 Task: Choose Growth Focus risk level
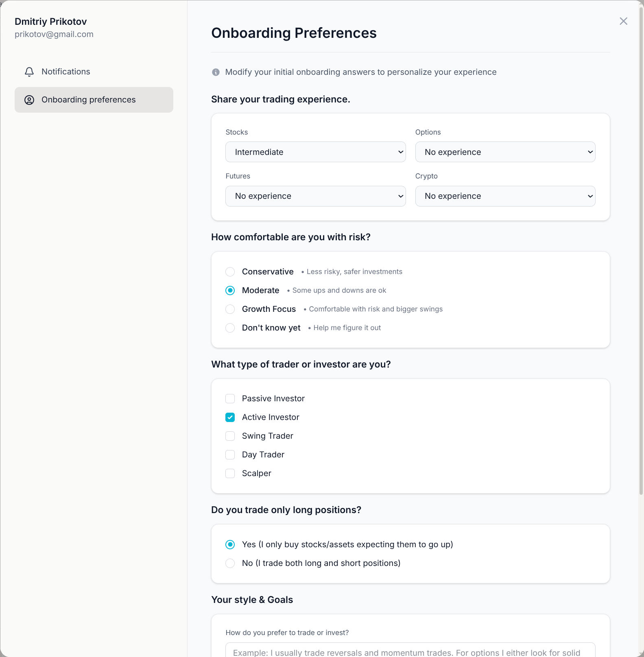[230, 309]
